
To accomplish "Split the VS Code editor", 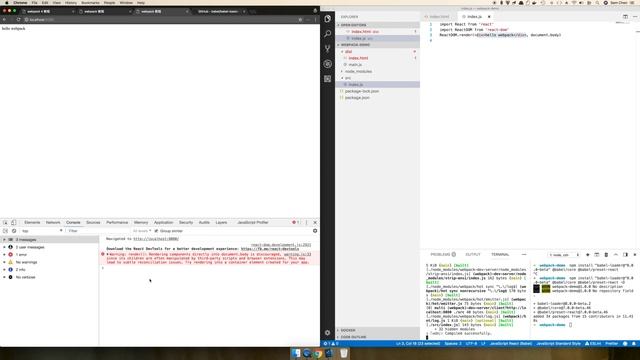I will click(x=625, y=17).
